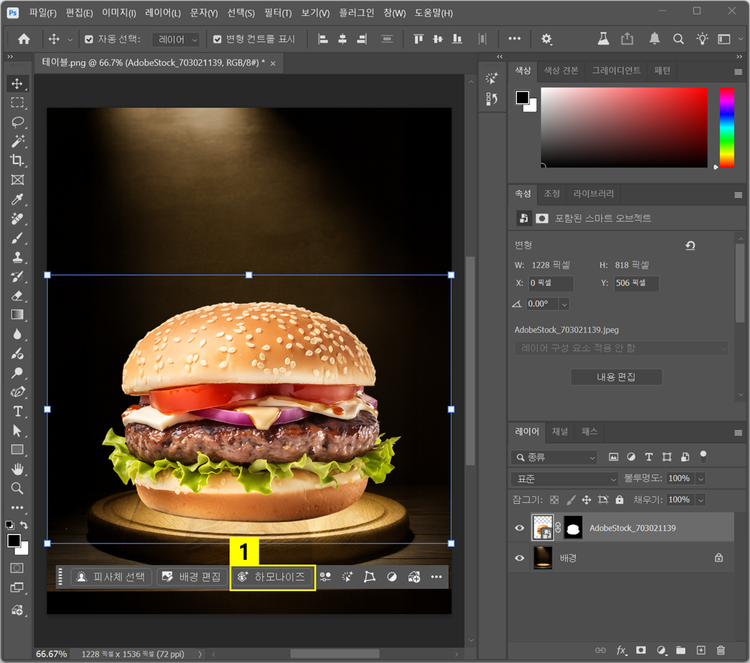750x663 pixels.
Task: Open the blend mode 표준 dropdown
Action: (564, 479)
